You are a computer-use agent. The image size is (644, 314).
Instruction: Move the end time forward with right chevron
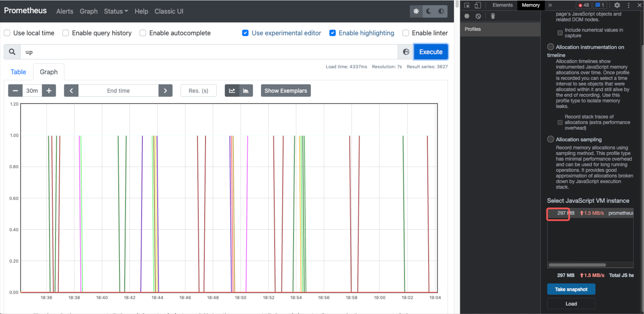(x=165, y=91)
